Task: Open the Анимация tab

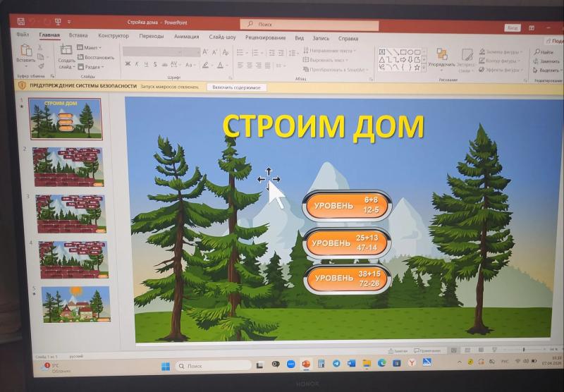Action: click(186, 37)
